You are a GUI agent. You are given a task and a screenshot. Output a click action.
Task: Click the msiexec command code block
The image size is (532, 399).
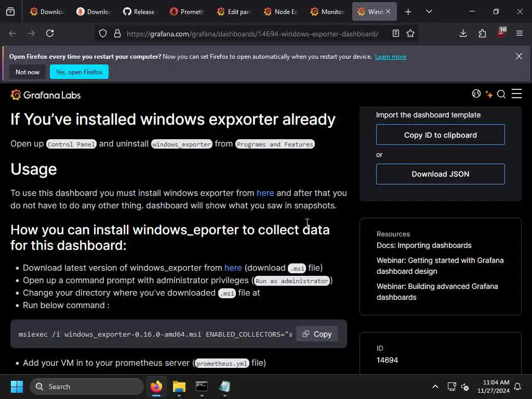click(179, 334)
